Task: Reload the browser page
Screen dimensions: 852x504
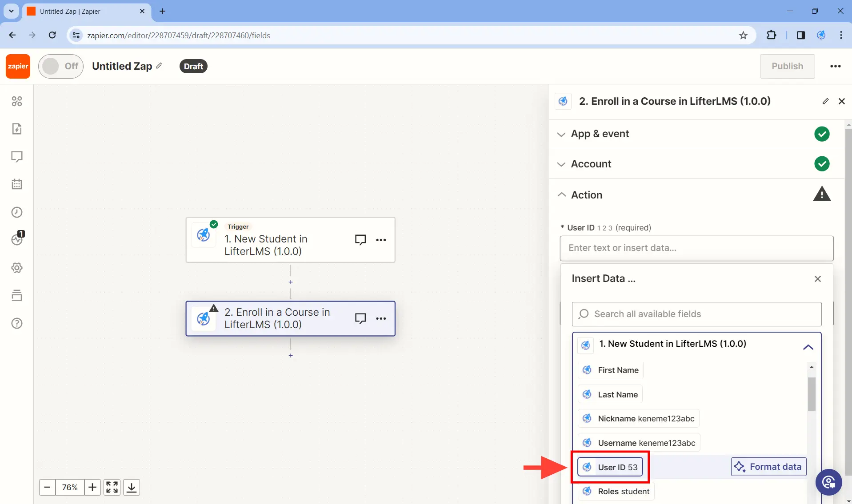Action: point(52,35)
